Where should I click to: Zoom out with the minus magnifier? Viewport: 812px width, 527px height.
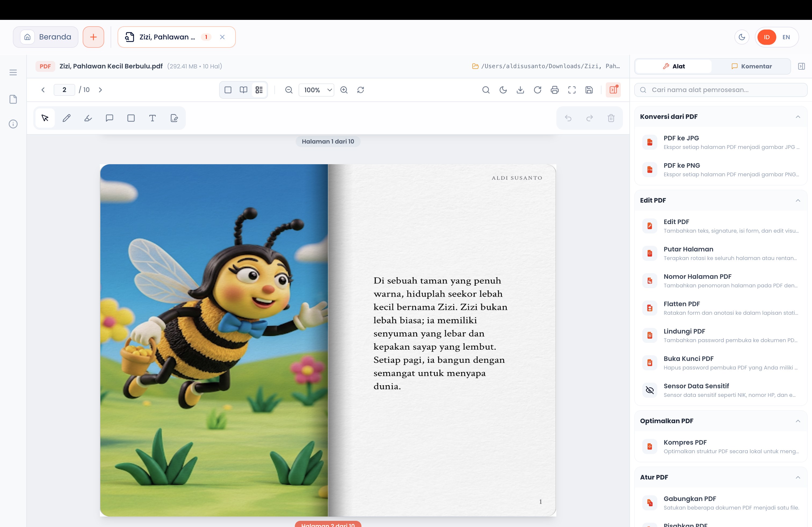coord(289,90)
